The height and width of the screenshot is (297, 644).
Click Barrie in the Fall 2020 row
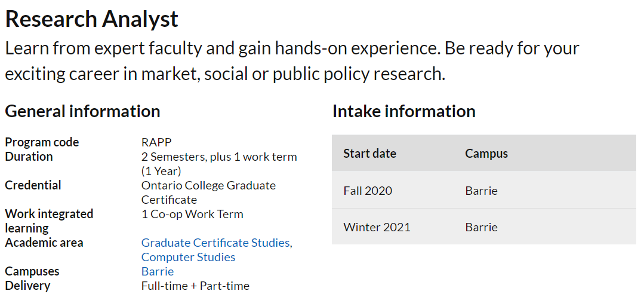(x=481, y=191)
